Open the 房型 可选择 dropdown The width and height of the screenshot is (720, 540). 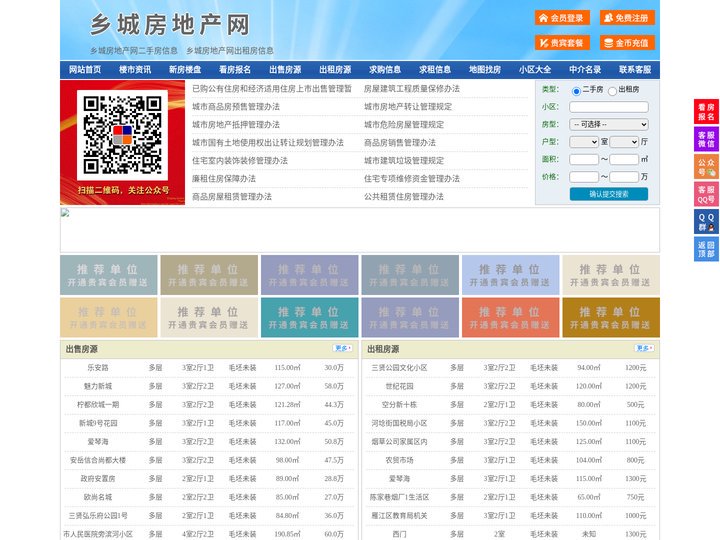(609, 124)
